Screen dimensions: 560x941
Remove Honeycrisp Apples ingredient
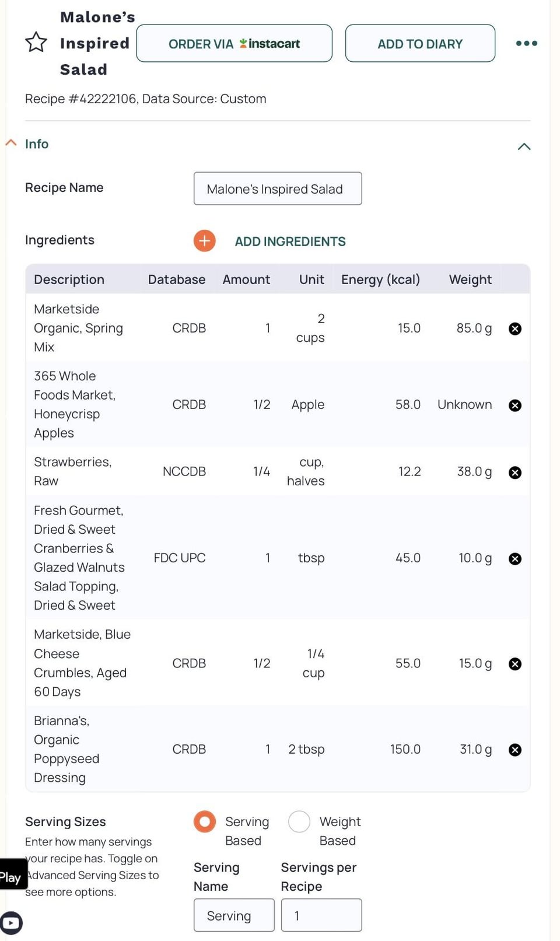pos(515,405)
